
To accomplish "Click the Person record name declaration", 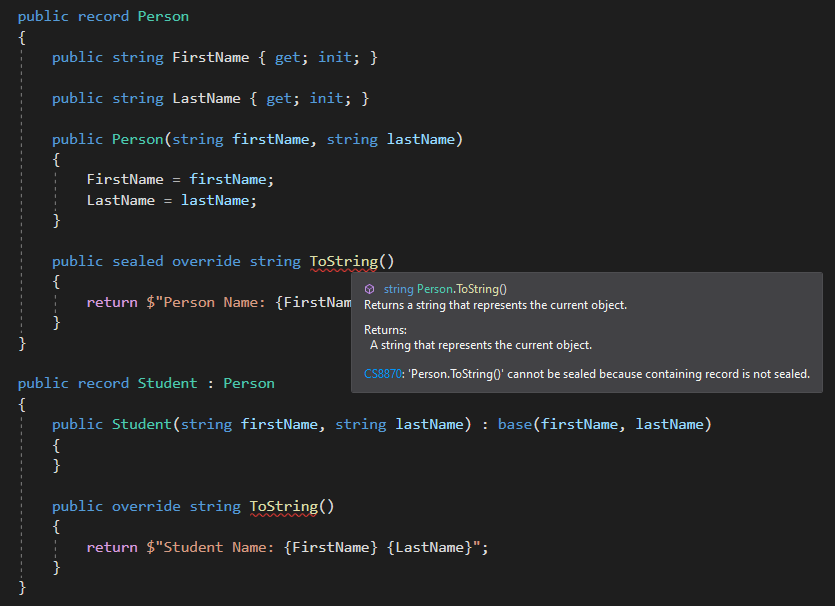I will click(163, 17).
